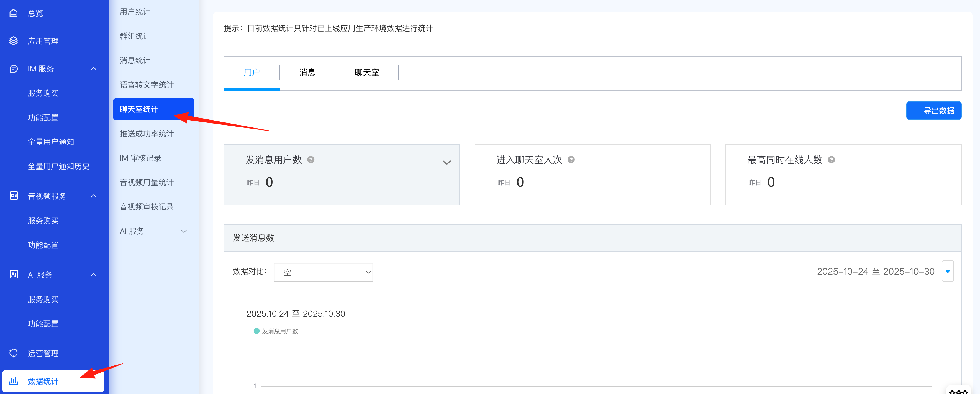The height and width of the screenshot is (394, 980).
Task: Click the 运营管理 circular icon
Action: pyautogui.click(x=14, y=353)
